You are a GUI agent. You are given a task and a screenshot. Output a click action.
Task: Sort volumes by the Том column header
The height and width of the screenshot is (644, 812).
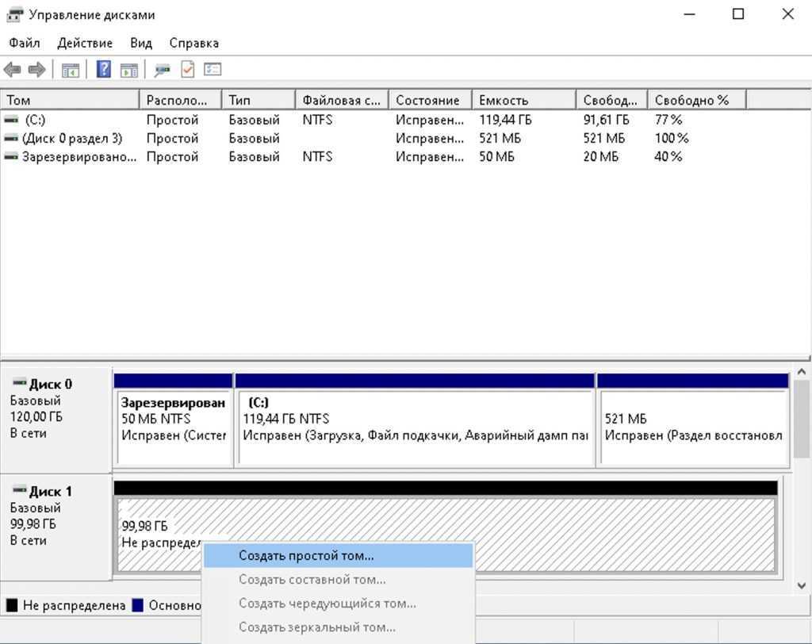[x=70, y=100]
